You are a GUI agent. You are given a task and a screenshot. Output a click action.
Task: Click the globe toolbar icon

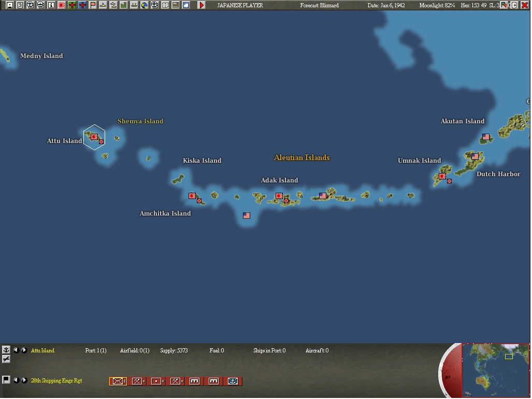pos(144,5)
